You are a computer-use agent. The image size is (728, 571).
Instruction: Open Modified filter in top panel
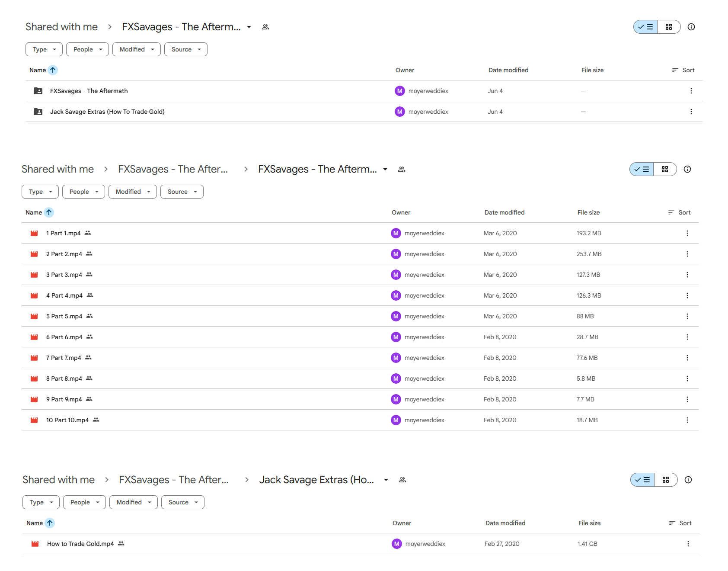click(137, 49)
